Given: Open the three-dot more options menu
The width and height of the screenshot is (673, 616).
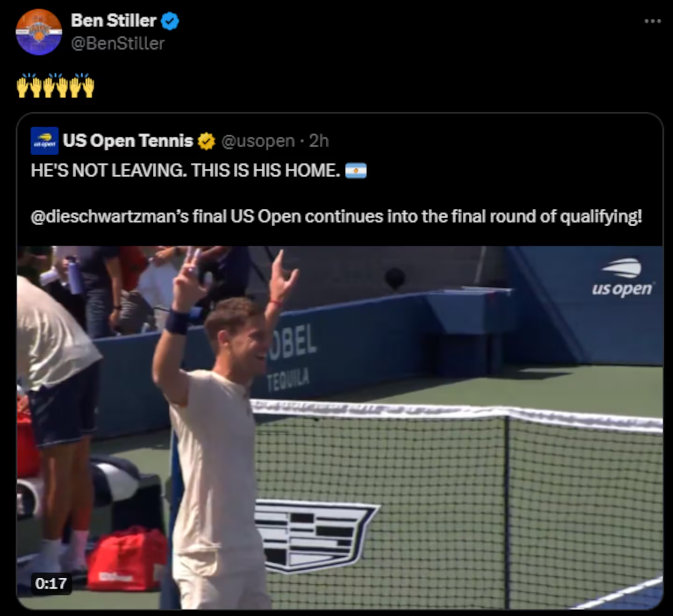Looking at the screenshot, I should [x=652, y=21].
